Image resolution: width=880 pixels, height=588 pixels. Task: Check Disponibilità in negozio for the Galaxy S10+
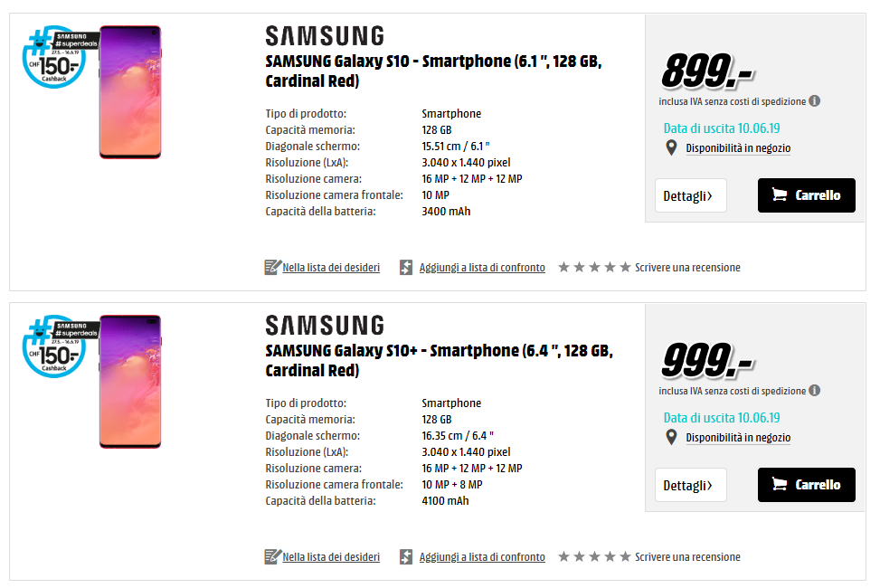738,438
